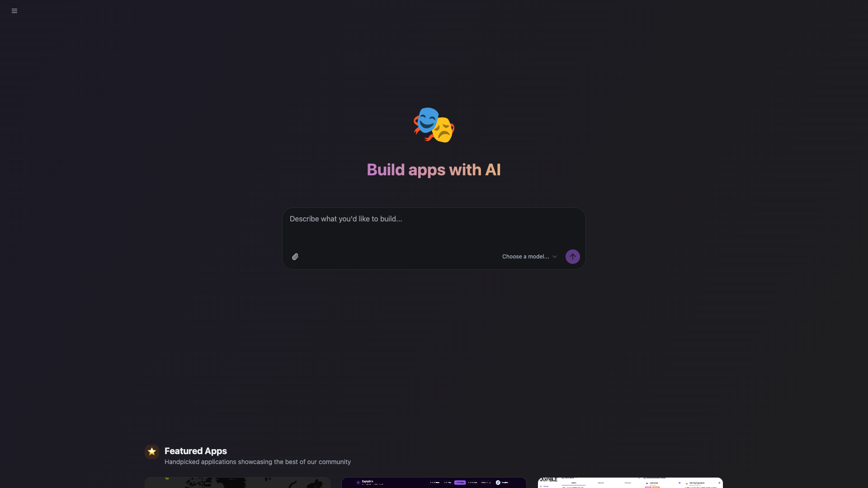Open the Zaplytics featured app thumbnail
868x488 pixels.
click(434, 483)
